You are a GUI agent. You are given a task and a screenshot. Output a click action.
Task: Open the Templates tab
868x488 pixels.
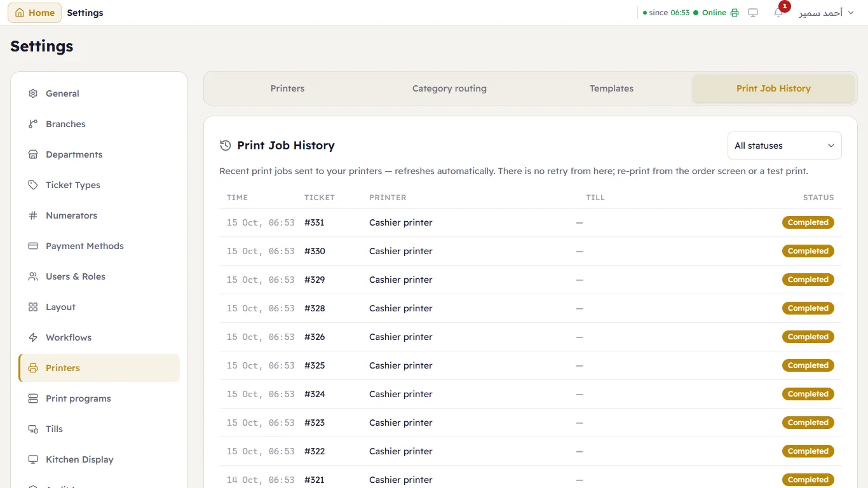tap(611, 88)
